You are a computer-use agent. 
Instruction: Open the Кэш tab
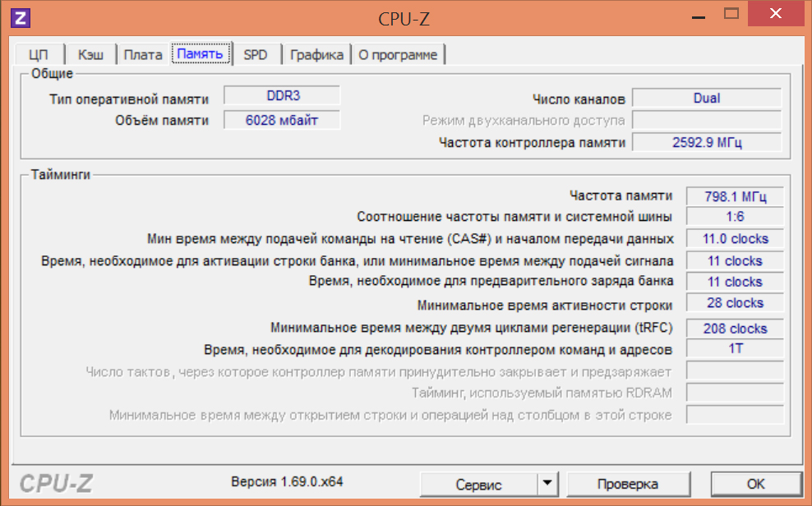pos(90,55)
